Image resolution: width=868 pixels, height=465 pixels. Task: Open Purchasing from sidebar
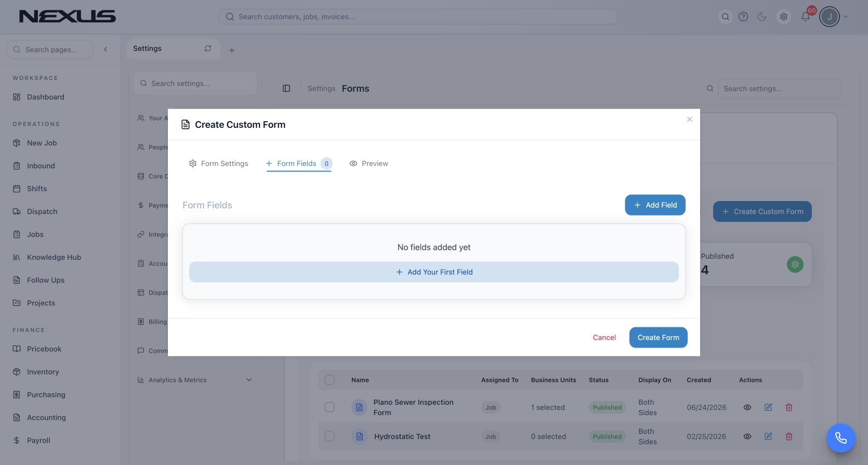pyautogui.click(x=46, y=395)
